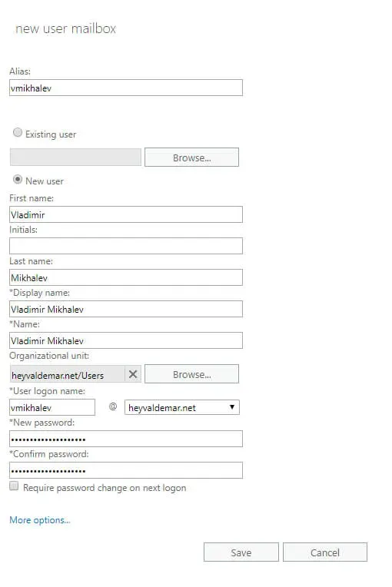Cancel the new user mailbox form
Image resolution: width=392 pixels, height=587 pixels.
(x=325, y=552)
